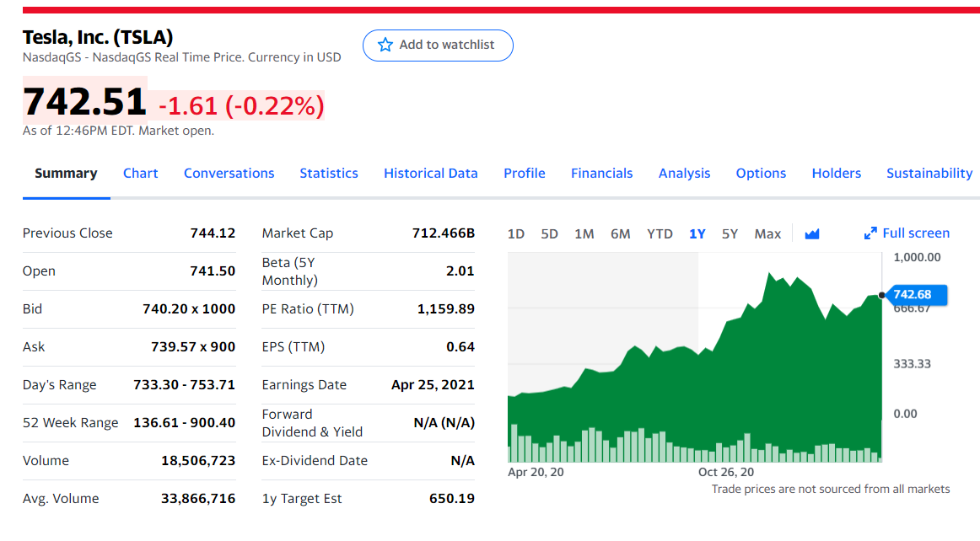Click the Previous Close value 744.12
980x541 pixels.
click(x=213, y=233)
